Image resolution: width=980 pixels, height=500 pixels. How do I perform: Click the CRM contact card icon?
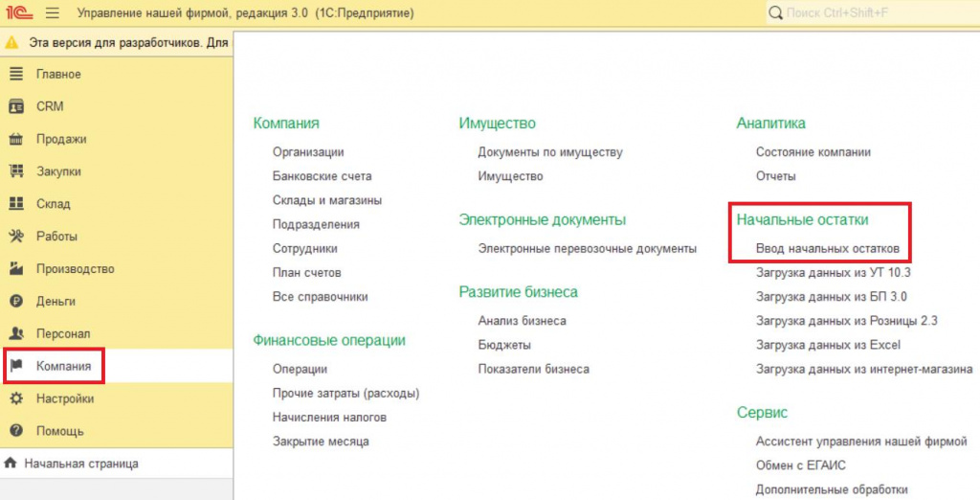click(x=16, y=106)
